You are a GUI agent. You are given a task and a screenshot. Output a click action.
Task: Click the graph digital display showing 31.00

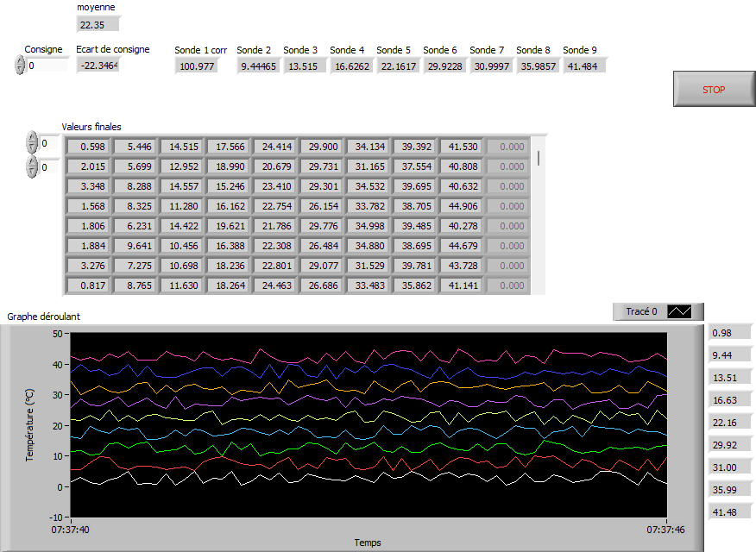(729, 467)
